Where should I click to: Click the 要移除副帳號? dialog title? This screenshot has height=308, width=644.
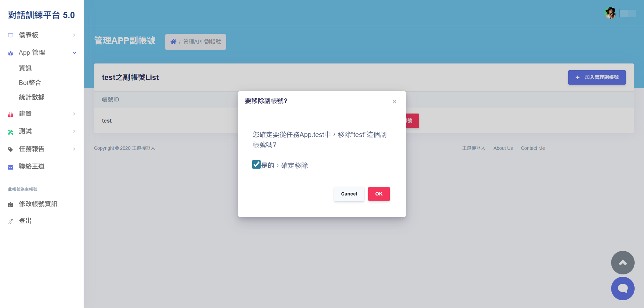[x=266, y=101]
